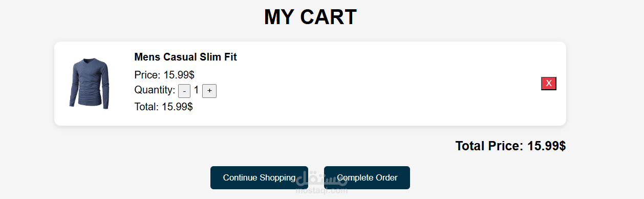Delete the Mens Casual Slim Fit item
This screenshot has height=199, width=644.
pos(549,84)
